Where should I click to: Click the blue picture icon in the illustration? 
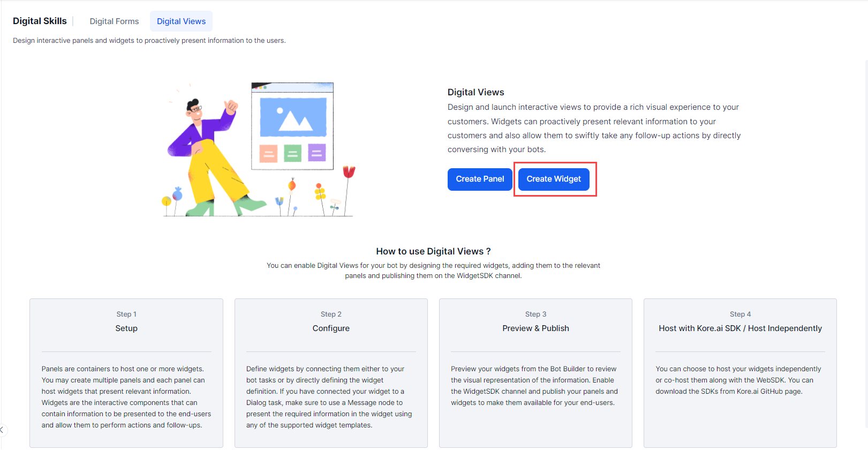(293, 117)
